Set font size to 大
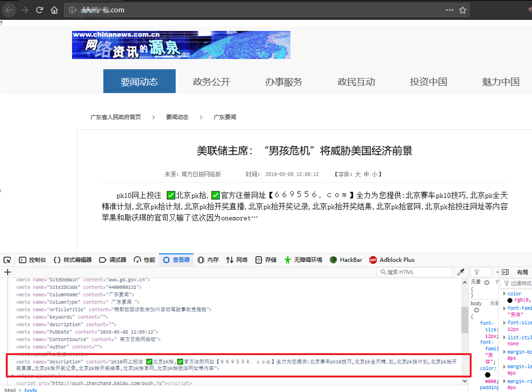This screenshot has width=532, height=392. point(358,174)
